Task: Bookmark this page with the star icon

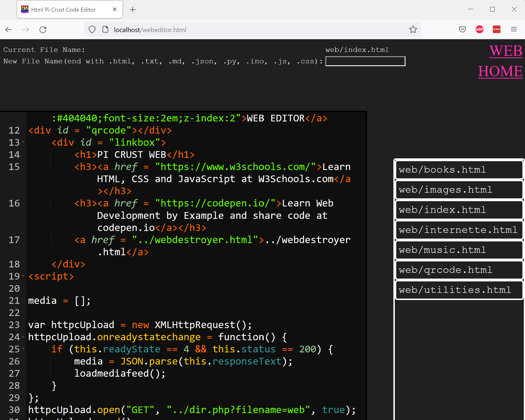Action: [x=413, y=30]
